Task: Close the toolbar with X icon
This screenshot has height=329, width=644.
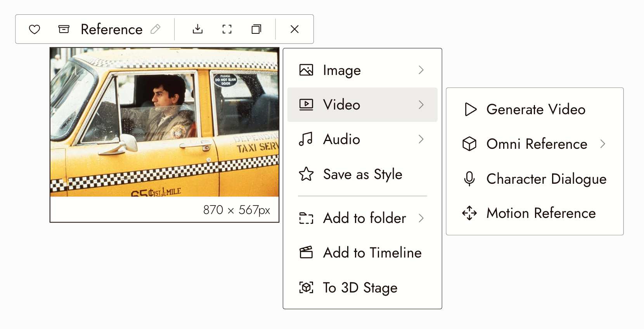Action: click(x=294, y=29)
